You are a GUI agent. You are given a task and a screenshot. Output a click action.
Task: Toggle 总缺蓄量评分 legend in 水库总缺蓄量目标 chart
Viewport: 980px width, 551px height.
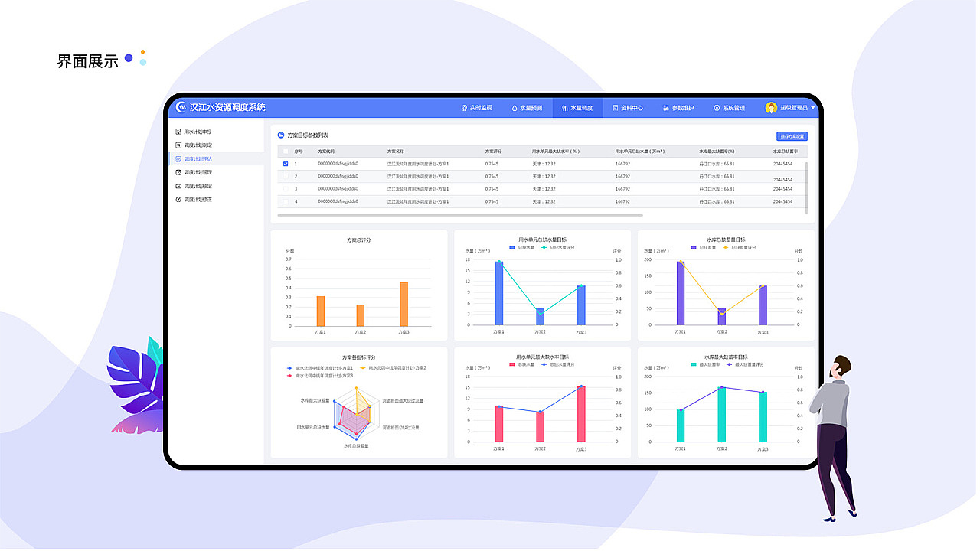click(740, 248)
